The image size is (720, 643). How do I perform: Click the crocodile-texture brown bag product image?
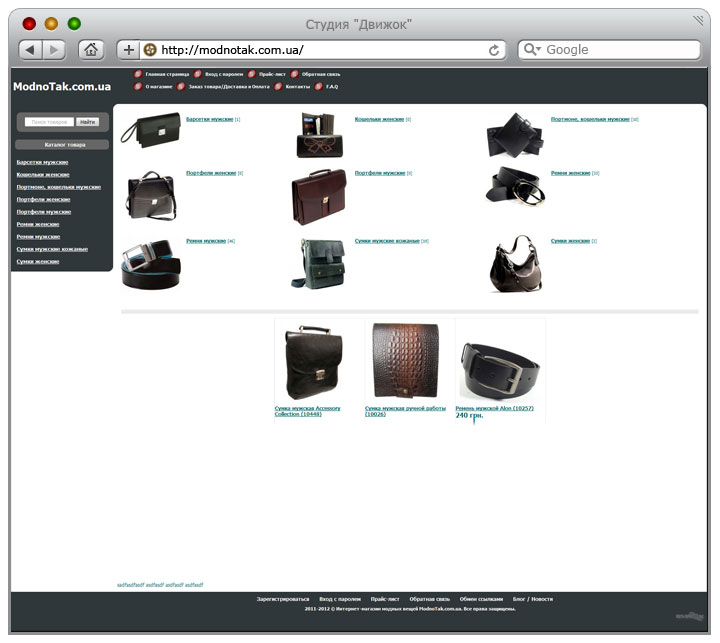406,361
